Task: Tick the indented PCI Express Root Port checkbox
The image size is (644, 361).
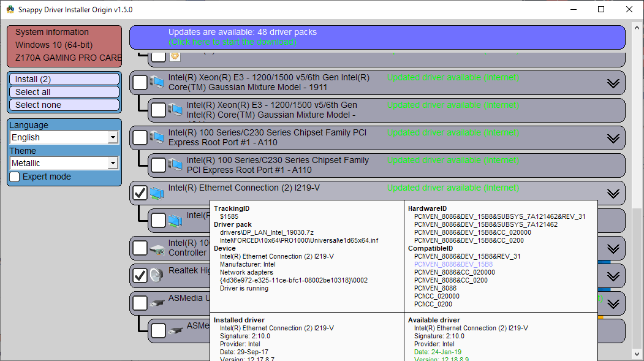Action: (158, 165)
